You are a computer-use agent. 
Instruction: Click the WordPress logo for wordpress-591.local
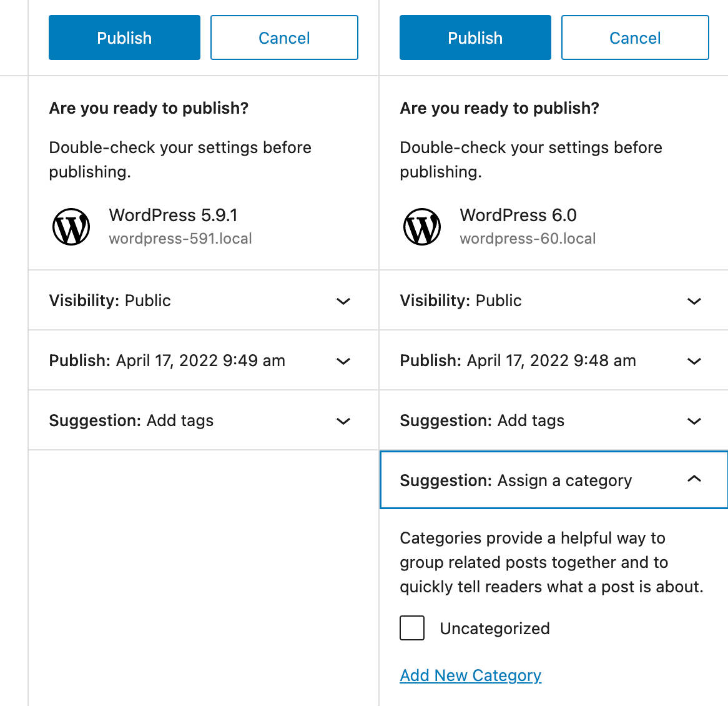71,226
